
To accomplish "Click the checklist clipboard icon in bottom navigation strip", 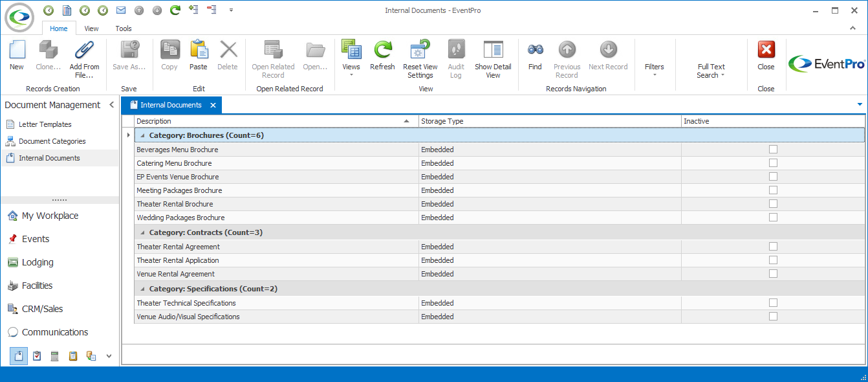I will tap(37, 355).
